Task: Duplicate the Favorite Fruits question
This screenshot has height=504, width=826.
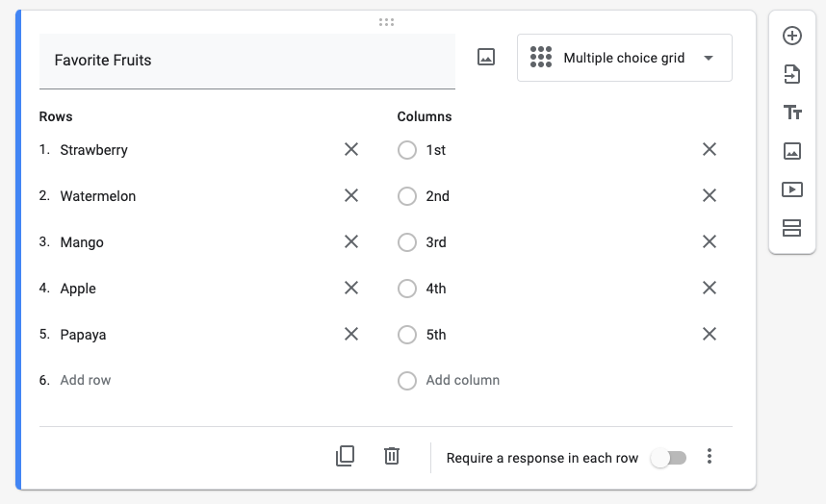Action: 345,456
